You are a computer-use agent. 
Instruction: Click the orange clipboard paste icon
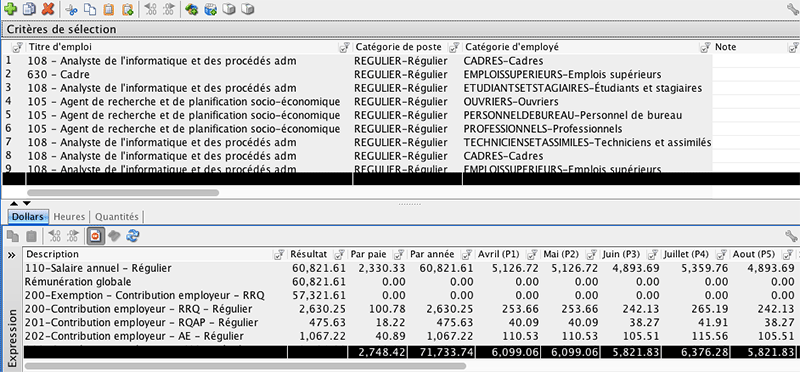coord(108,9)
